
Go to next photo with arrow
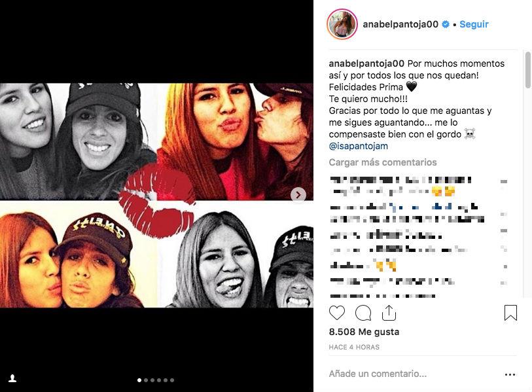click(x=298, y=195)
